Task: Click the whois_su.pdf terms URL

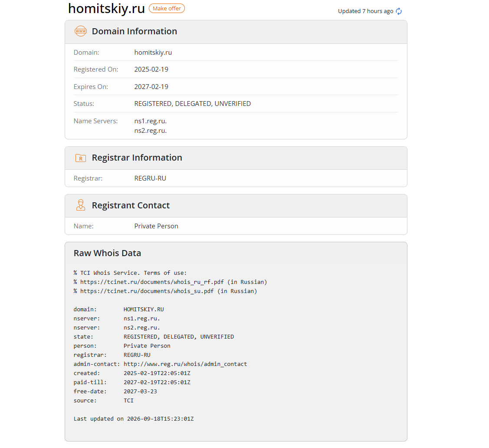Action: [147, 291]
